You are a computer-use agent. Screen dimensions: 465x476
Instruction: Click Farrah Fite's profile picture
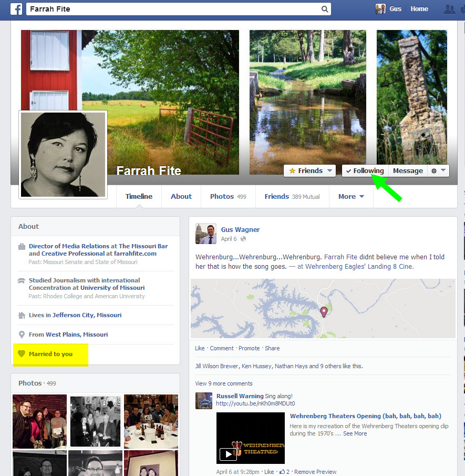[63, 155]
